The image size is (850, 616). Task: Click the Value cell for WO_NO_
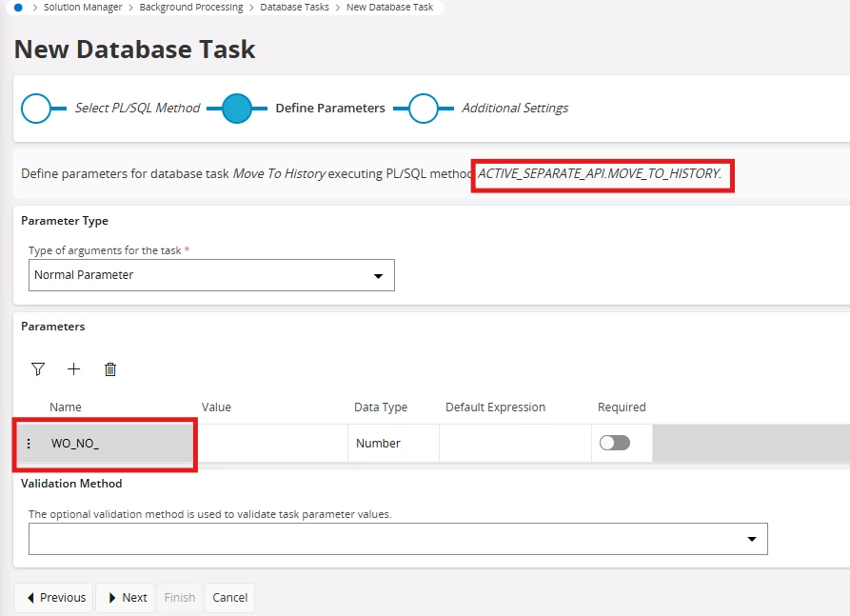[x=271, y=444]
